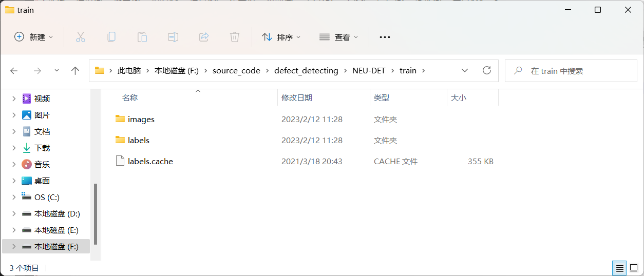Click the Refresh icon
The height and width of the screenshot is (276, 644).
(487, 71)
